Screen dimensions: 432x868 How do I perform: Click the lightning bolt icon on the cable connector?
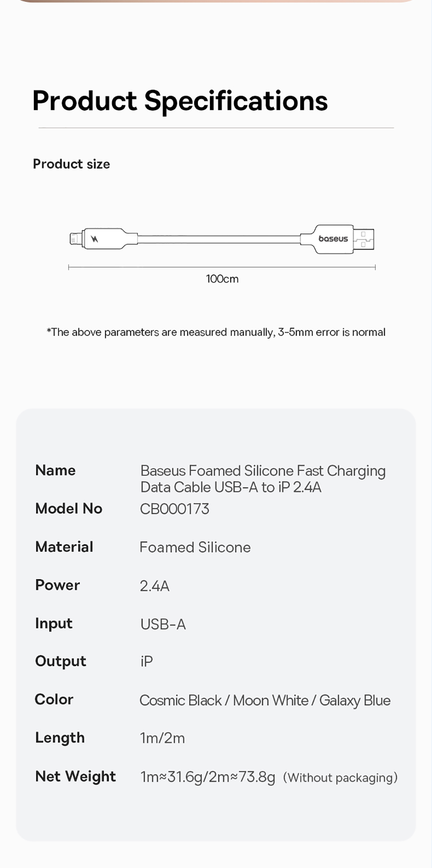(x=95, y=239)
